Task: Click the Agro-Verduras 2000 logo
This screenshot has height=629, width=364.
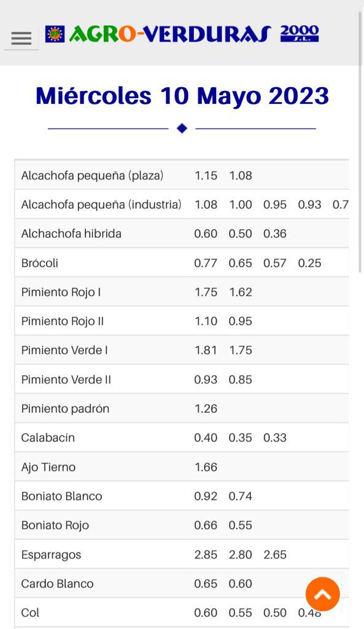Action: [182, 34]
